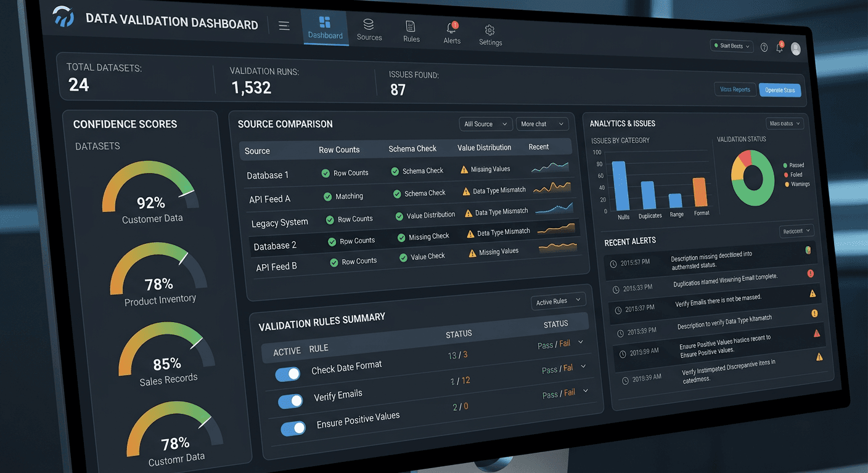Click the help question mark icon
The width and height of the screenshot is (868, 473).
[x=764, y=47]
